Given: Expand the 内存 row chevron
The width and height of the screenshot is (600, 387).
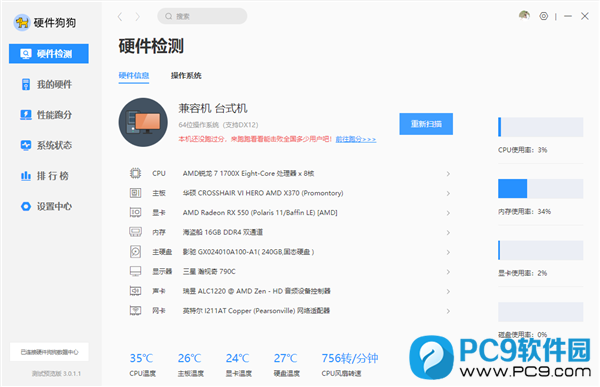Looking at the screenshot, I should (448, 233).
